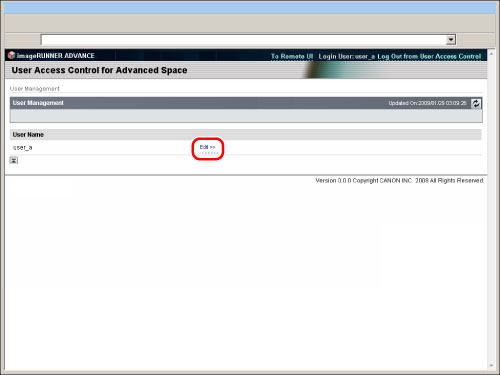Click the Edit >> link for user_a
The height and width of the screenshot is (375, 500).
[207, 147]
